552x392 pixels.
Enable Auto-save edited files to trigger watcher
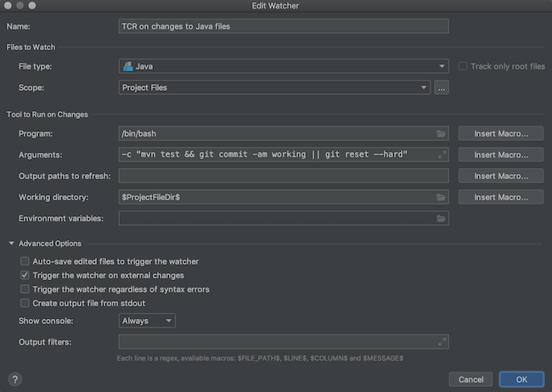25,261
